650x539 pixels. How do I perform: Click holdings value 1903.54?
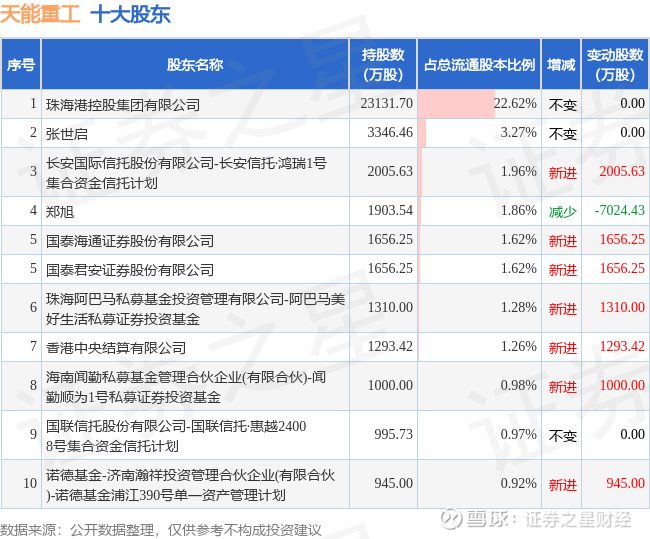coord(390,210)
